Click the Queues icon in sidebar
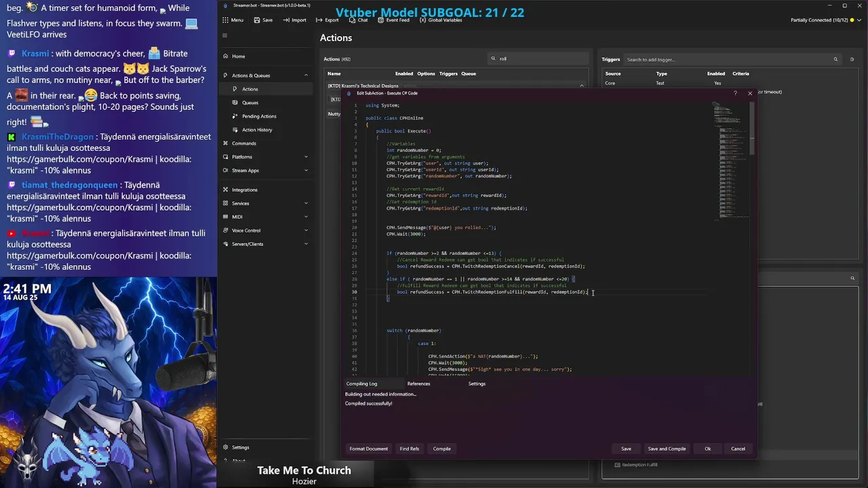 [x=236, y=102]
